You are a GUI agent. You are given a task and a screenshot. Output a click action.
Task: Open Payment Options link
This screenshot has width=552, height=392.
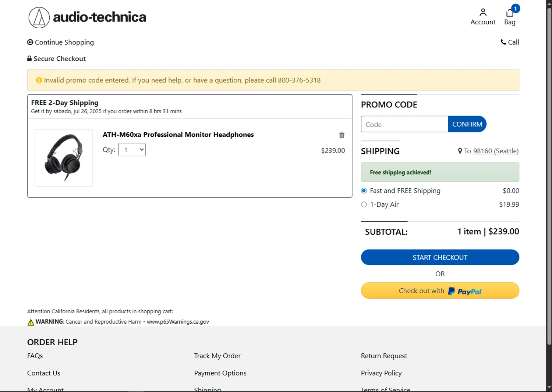[x=220, y=373]
